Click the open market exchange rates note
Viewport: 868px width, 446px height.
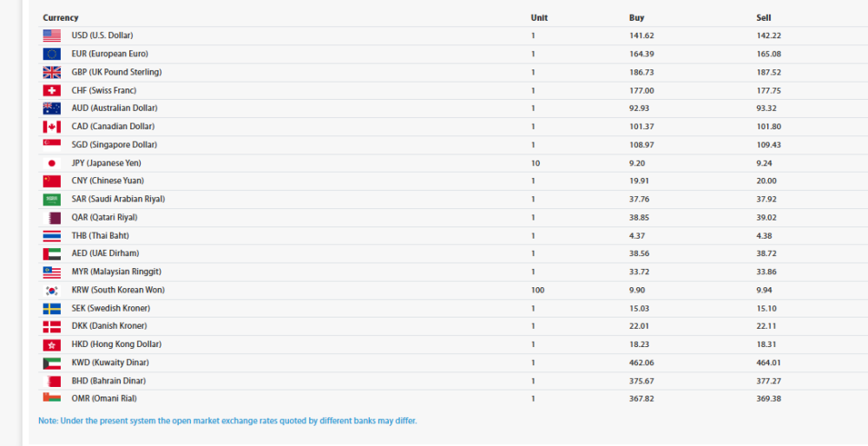227,421
